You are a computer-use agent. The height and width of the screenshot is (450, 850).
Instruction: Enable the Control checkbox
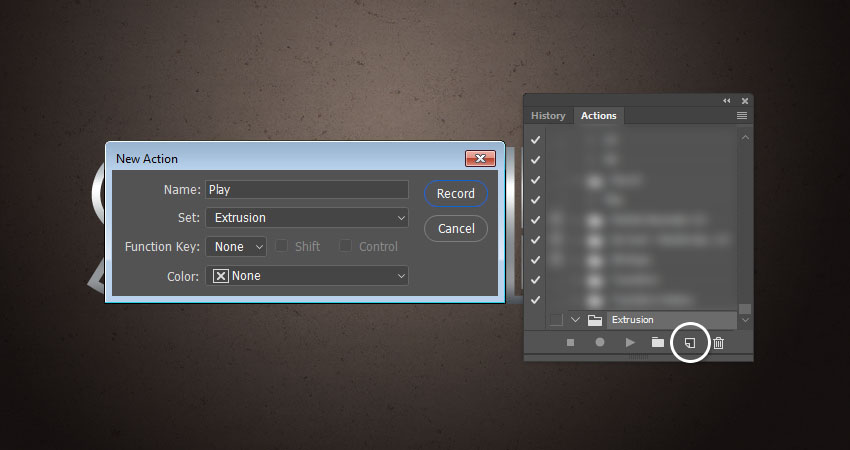[345, 246]
